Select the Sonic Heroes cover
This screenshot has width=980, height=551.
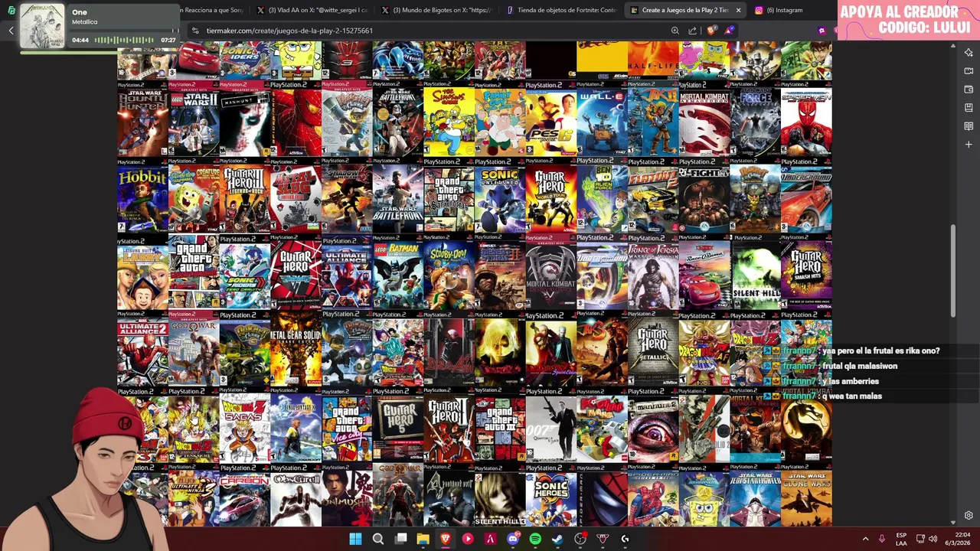550,496
